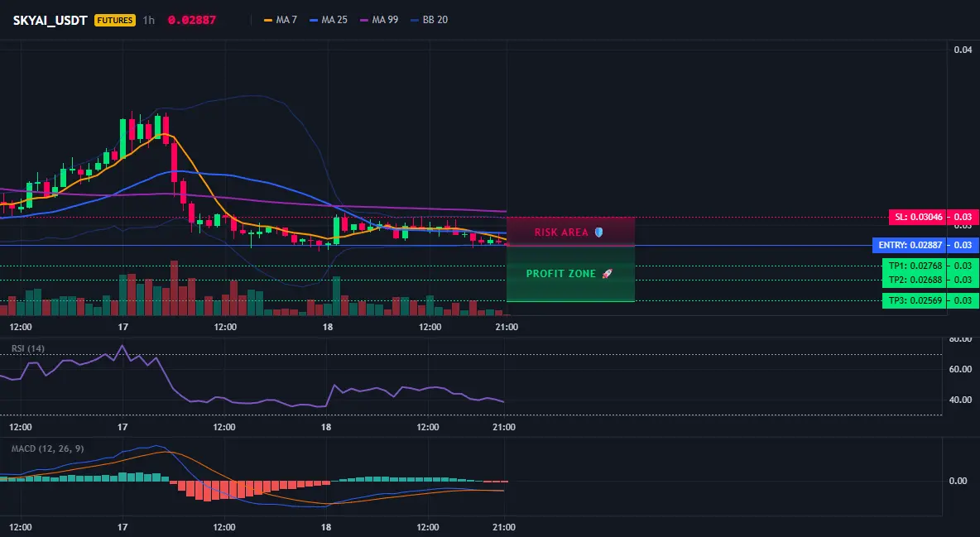Screen dimensions: 980x537
Task: Click the PROFIT ZONE text
Action: [560, 274]
